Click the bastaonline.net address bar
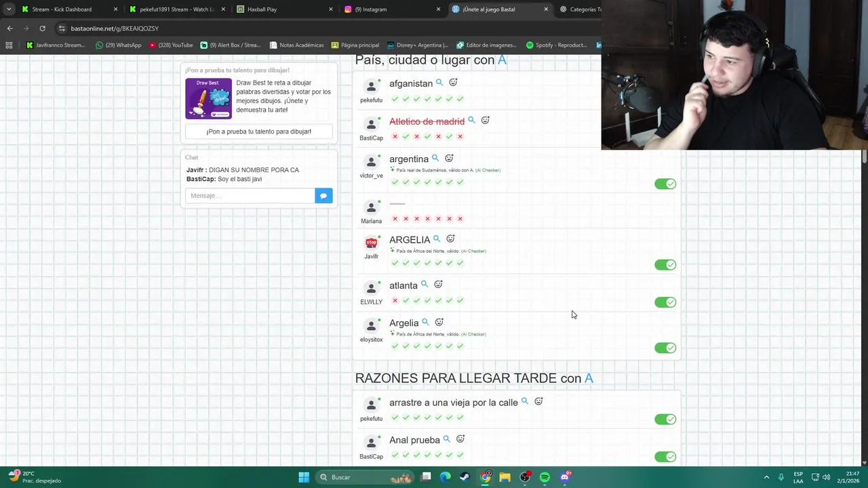This screenshot has width=868, height=488. [325, 28]
